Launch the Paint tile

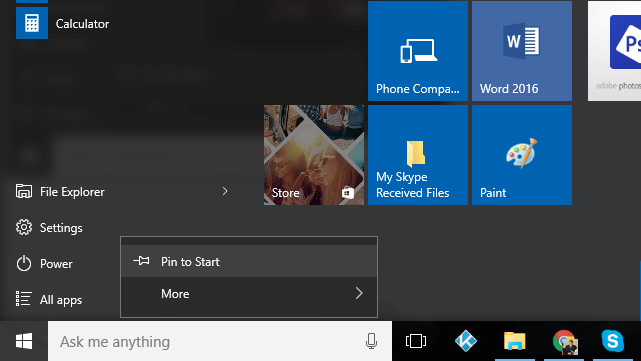(x=522, y=155)
